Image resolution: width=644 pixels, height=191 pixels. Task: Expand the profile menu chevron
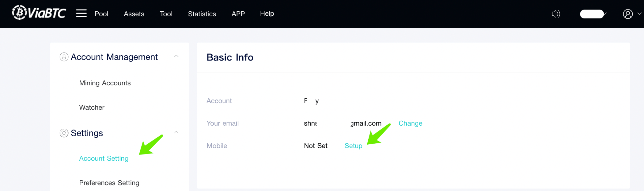pyautogui.click(x=639, y=14)
